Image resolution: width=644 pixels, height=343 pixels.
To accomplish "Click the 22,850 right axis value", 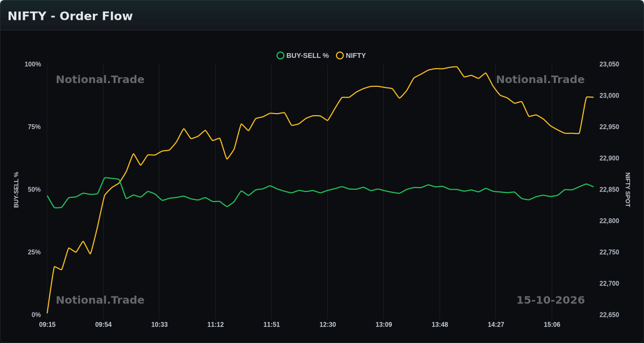I will (x=609, y=190).
